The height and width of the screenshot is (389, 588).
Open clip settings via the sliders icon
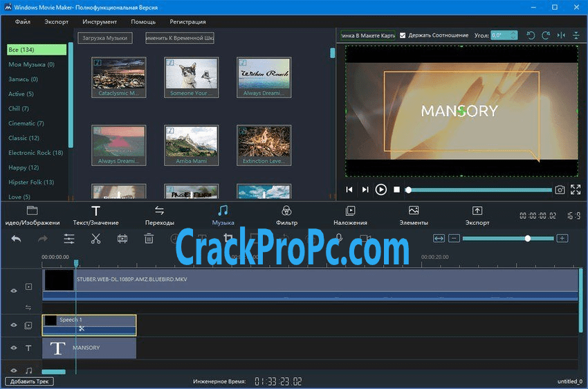coord(69,239)
